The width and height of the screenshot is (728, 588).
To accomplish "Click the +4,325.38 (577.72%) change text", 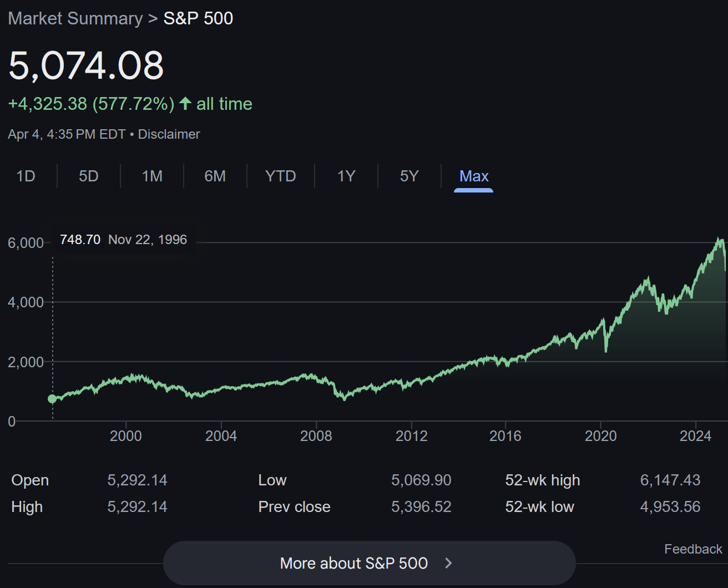I will [x=92, y=104].
